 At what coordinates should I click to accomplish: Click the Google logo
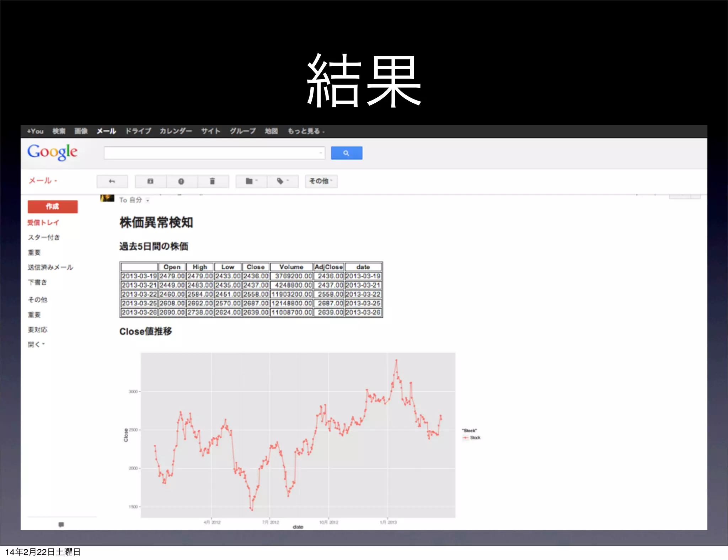52,152
